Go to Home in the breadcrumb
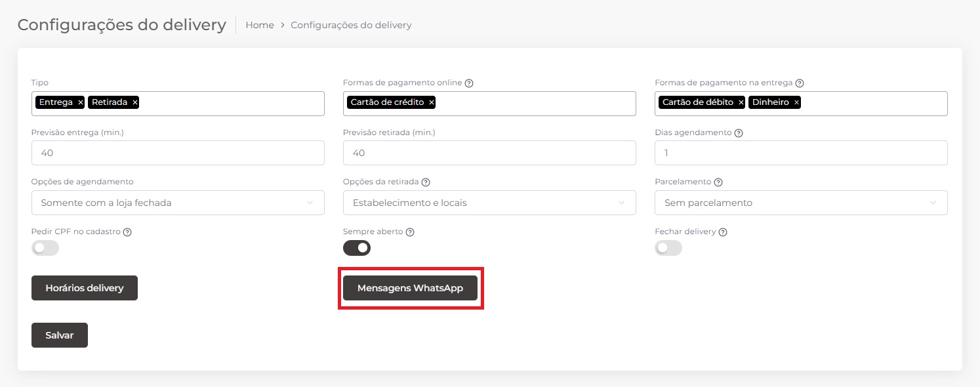Screen dimensions: 980x387 (x=260, y=25)
